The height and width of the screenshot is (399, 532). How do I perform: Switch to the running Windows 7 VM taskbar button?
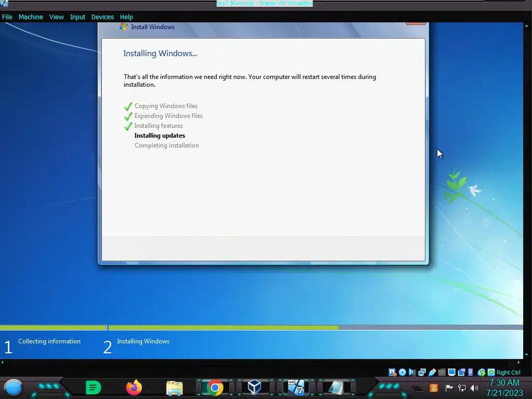(x=297, y=388)
